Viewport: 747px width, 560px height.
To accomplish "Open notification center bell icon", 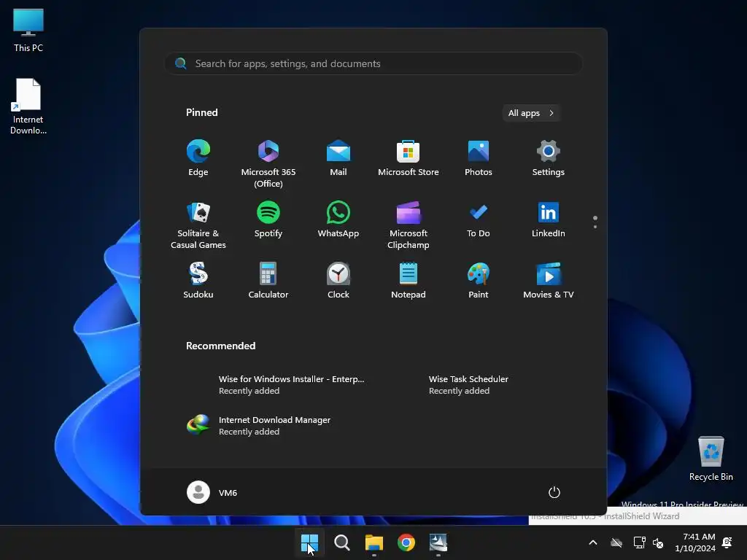I will (x=727, y=542).
